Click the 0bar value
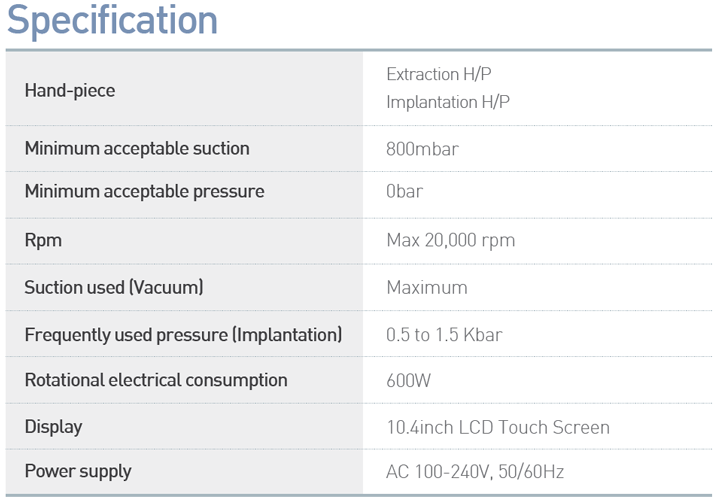Screen dimensions: 720x504 405,191
